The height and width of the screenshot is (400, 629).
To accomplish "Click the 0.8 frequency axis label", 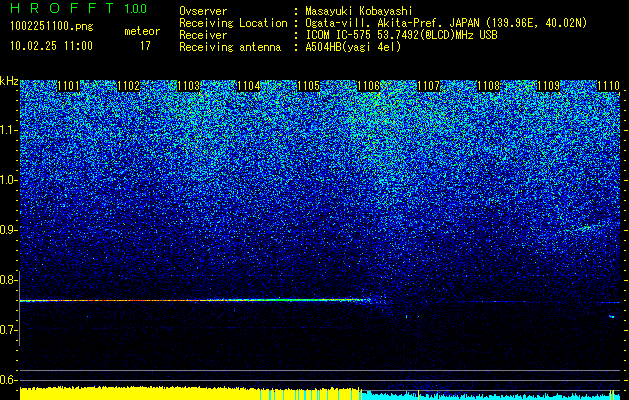I will click(x=9, y=280).
